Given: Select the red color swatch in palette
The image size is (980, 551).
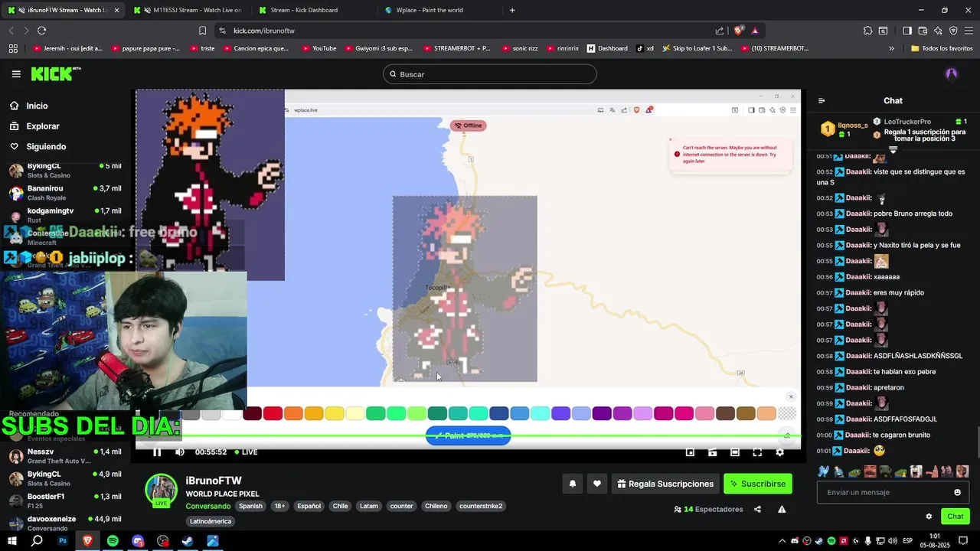Looking at the screenshot, I should (x=273, y=414).
